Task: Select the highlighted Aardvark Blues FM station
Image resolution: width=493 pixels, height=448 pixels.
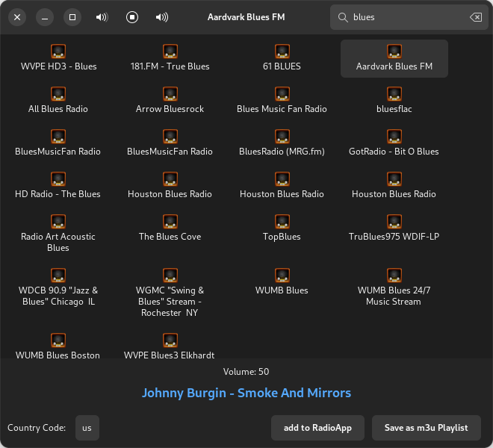Action: point(394,58)
